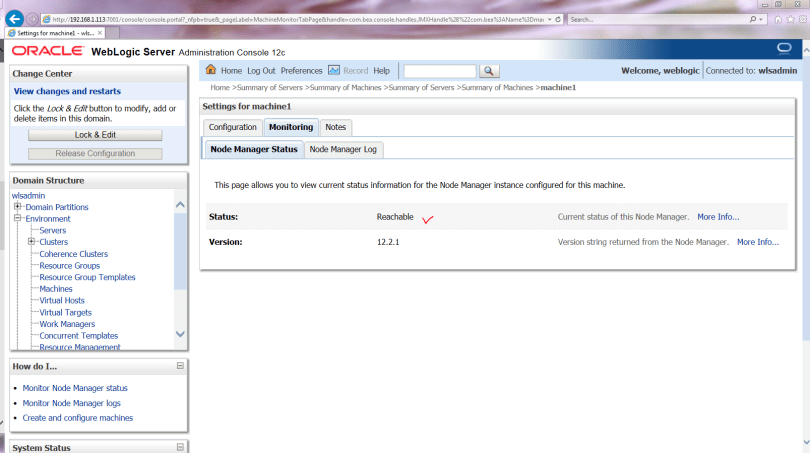Go back with browser back arrow
810x453 pixels.
click(x=14, y=19)
